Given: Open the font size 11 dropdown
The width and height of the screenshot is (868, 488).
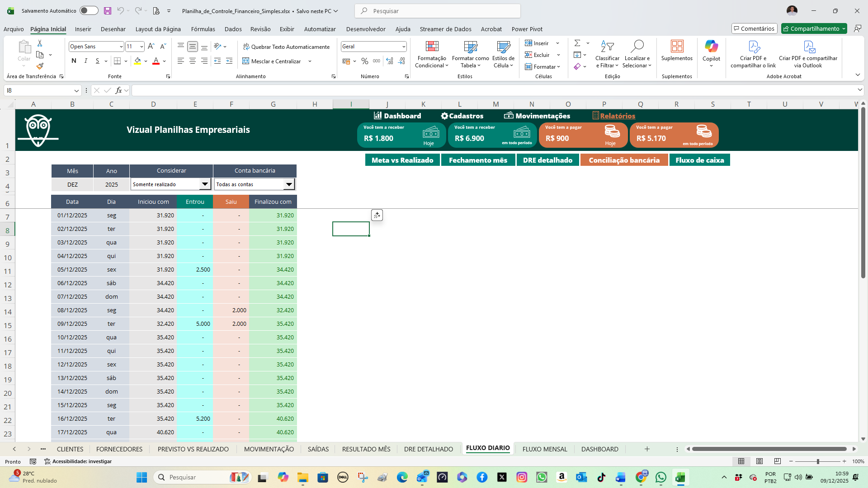Looking at the screenshot, I should tap(142, 47).
